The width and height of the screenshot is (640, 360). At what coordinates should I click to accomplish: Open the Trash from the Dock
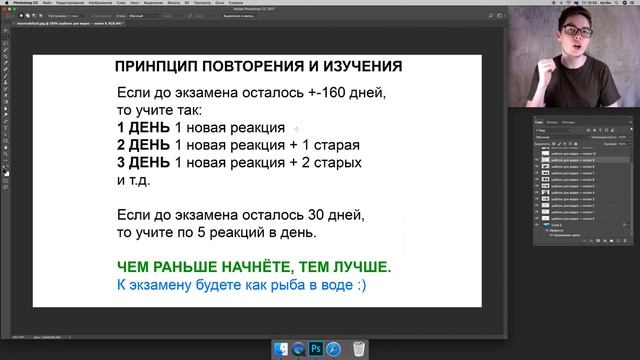click(x=358, y=349)
